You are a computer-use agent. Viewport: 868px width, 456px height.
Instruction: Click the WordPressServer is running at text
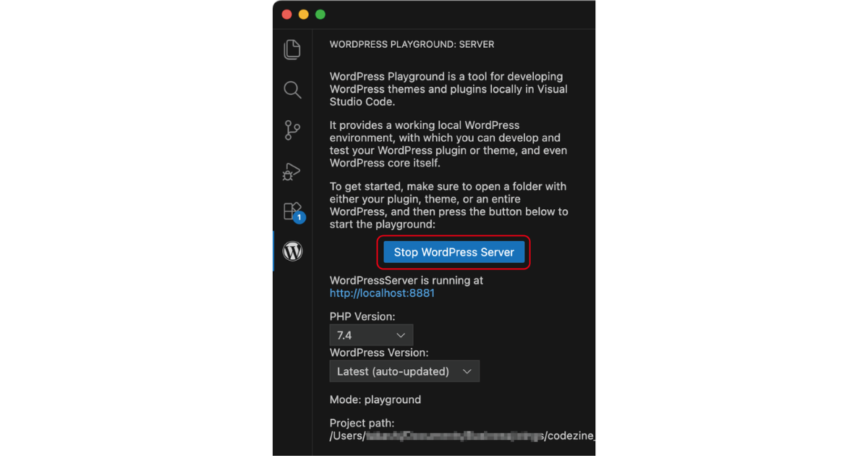407,280
